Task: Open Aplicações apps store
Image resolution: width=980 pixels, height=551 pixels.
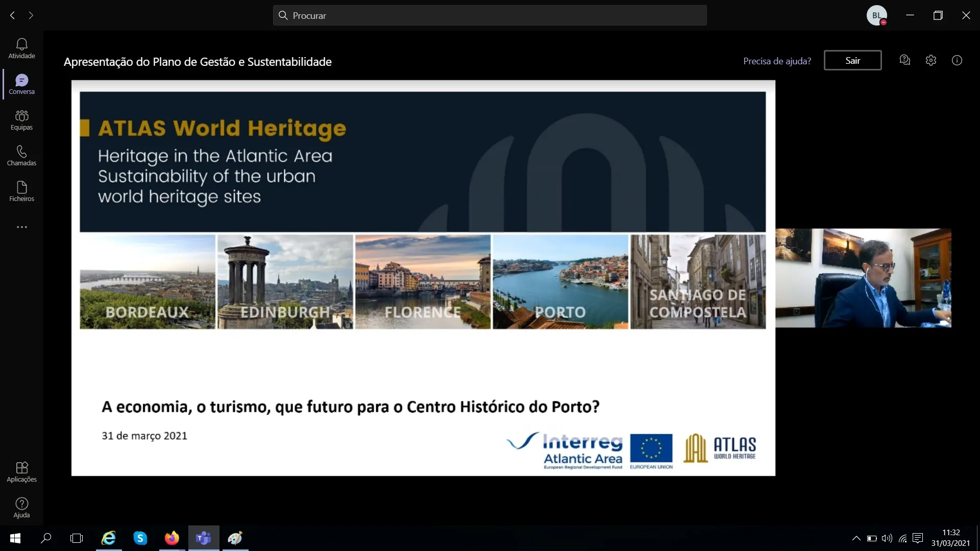Action: (21, 472)
